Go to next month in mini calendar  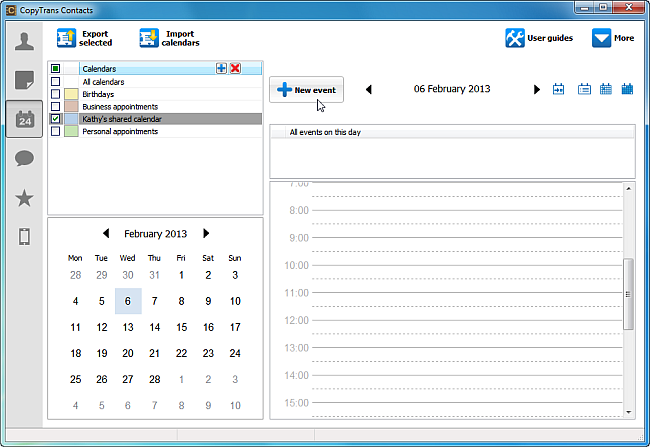pos(206,233)
